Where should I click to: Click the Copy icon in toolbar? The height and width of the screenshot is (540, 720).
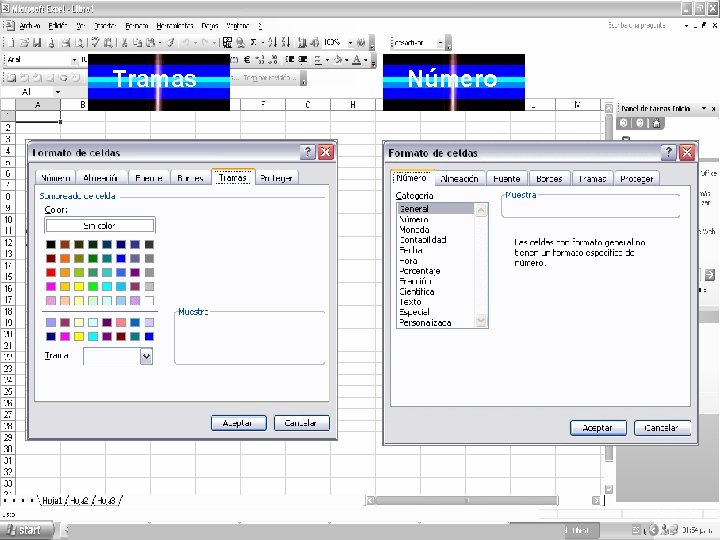(x=137, y=43)
